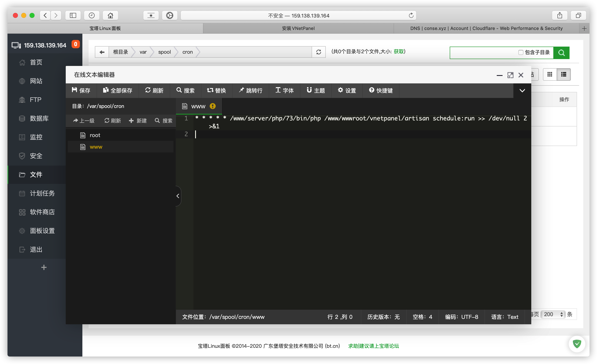597x364 pixels.
Task: Open 文件 in the sidebar
Action: (x=36, y=175)
